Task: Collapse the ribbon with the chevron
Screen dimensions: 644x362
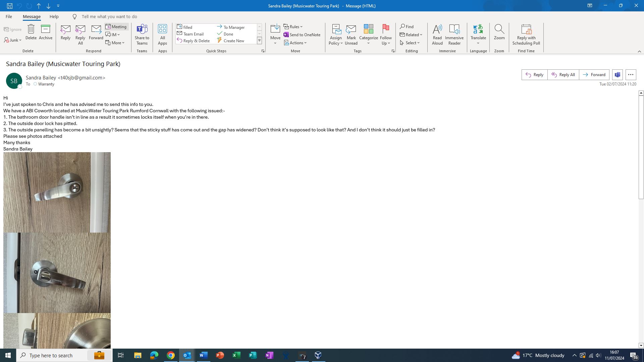Action: click(x=639, y=51)
